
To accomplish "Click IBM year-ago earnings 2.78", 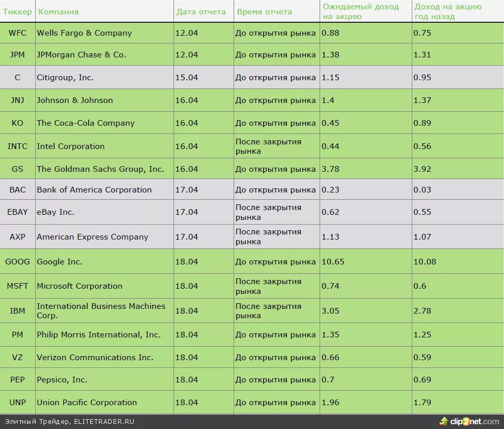I will coord(422,310).
